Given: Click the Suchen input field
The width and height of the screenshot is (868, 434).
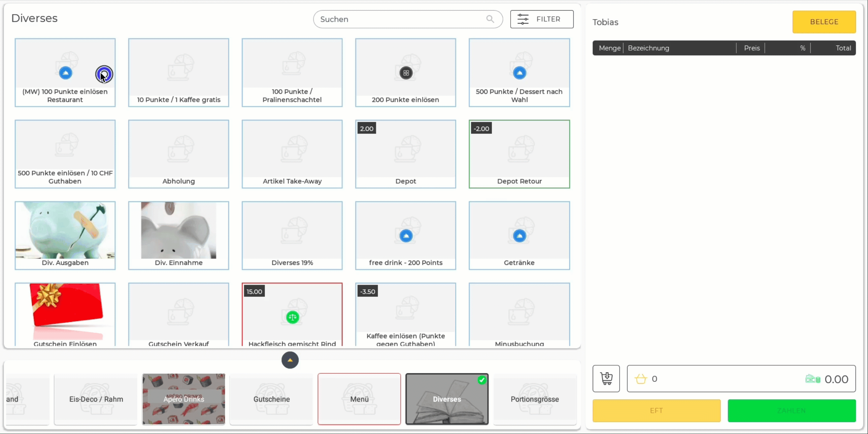Looking at the screenshot, I should (406, 19).
